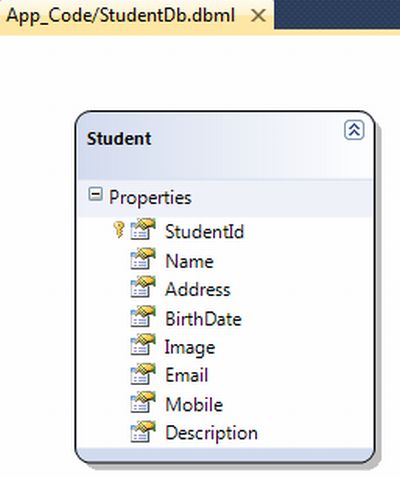Select the StudentId property label

(x=205, y=232)
